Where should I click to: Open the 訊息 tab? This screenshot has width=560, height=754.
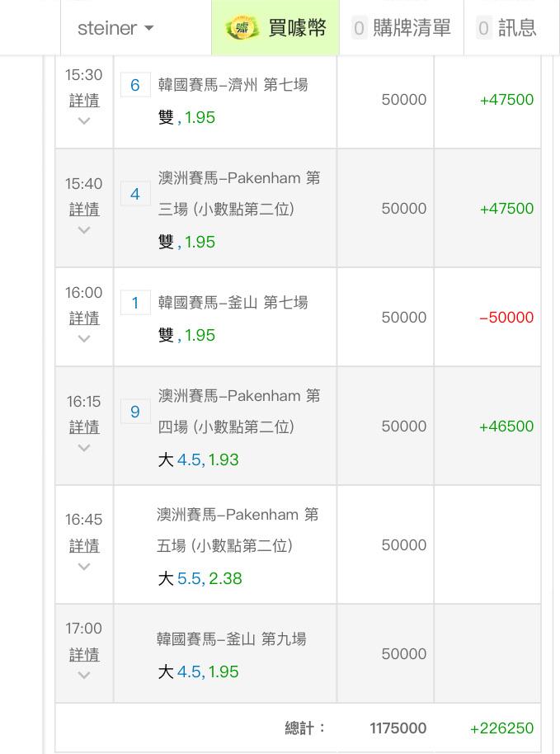pyautogui.click(x=511, y=27)
